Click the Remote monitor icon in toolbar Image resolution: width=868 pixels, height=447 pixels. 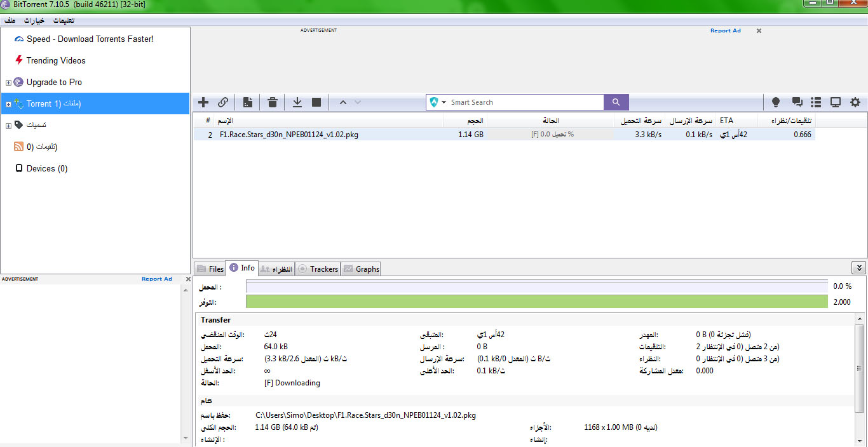pyautogui.click(x=836, y=102)
